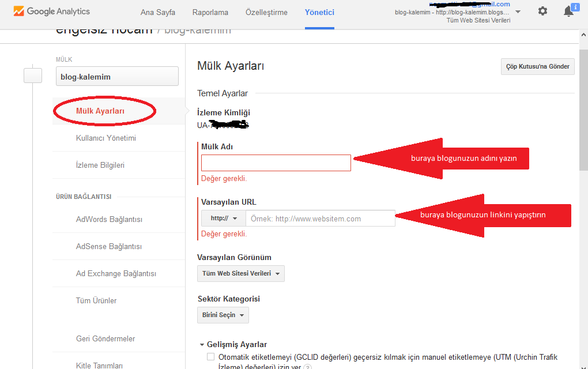Click the help question mark beside Otomatik etiketlemeyi
This screenshot has width=588, height=369.
307,367
